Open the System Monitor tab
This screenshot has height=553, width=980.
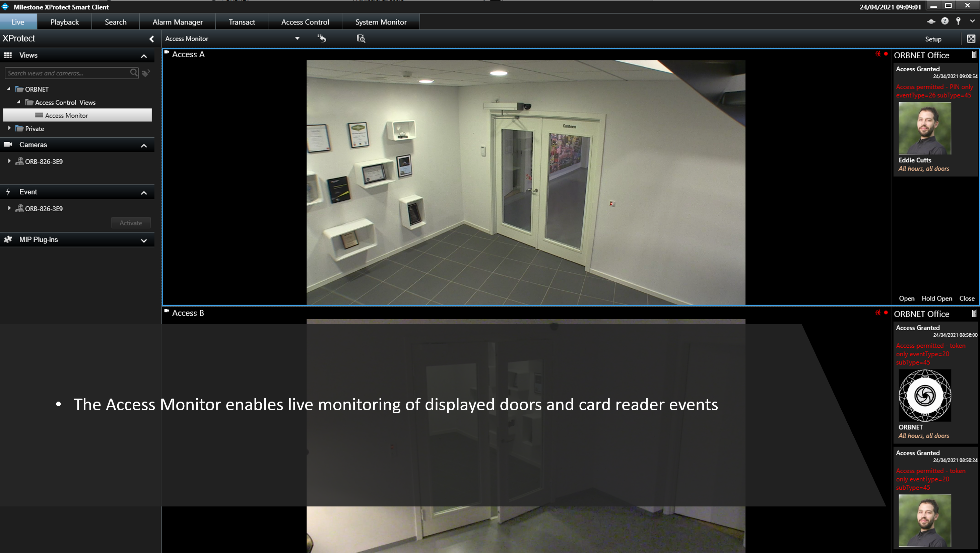tap(381, 22)
